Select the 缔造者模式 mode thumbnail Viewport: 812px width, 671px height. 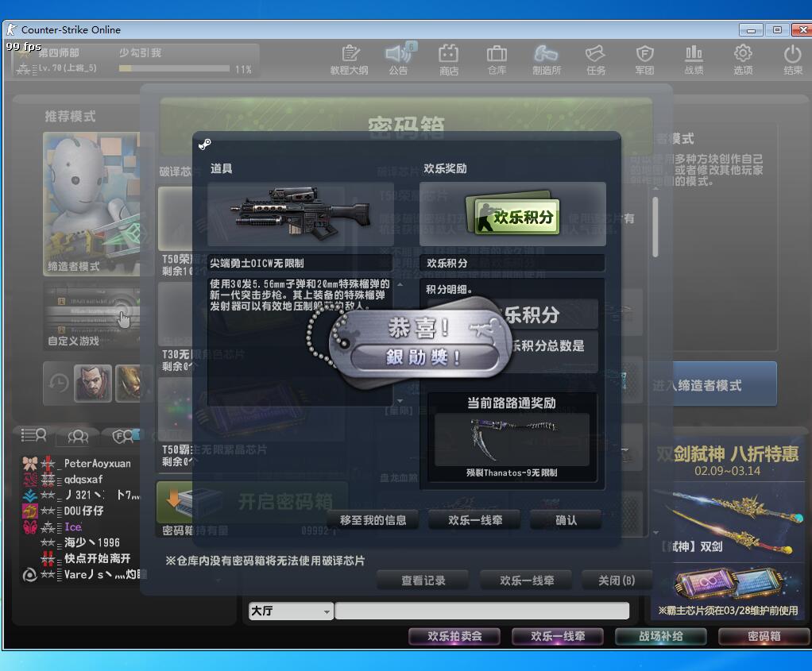point(92,203)
